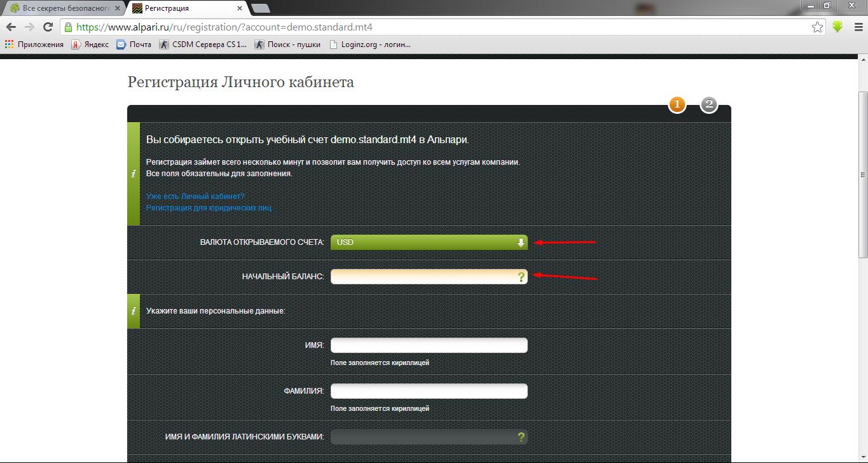Minimize the browser window

click(810, 4)
